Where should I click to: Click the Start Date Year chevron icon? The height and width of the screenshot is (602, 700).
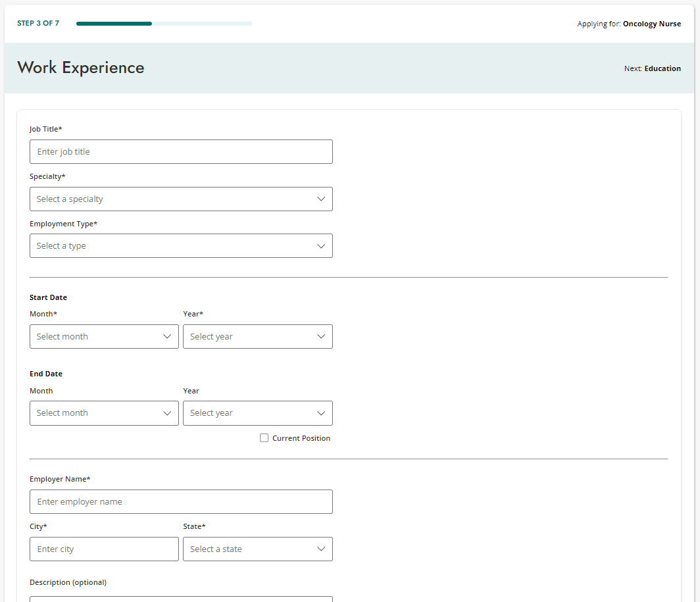(321, 336)
